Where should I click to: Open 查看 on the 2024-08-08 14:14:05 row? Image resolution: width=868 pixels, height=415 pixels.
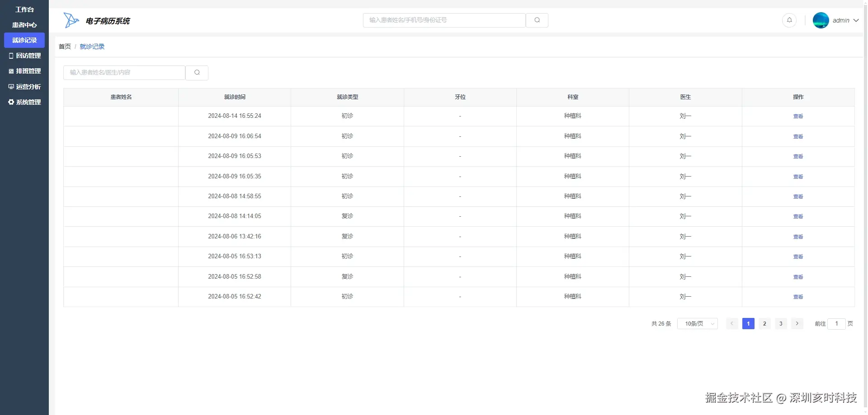(798, 216)
